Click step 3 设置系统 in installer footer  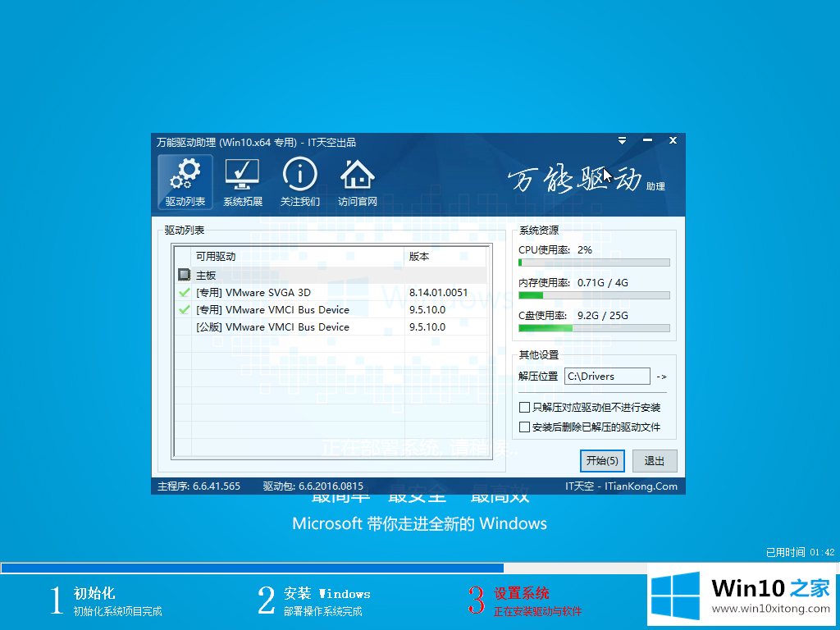[525, 601]
